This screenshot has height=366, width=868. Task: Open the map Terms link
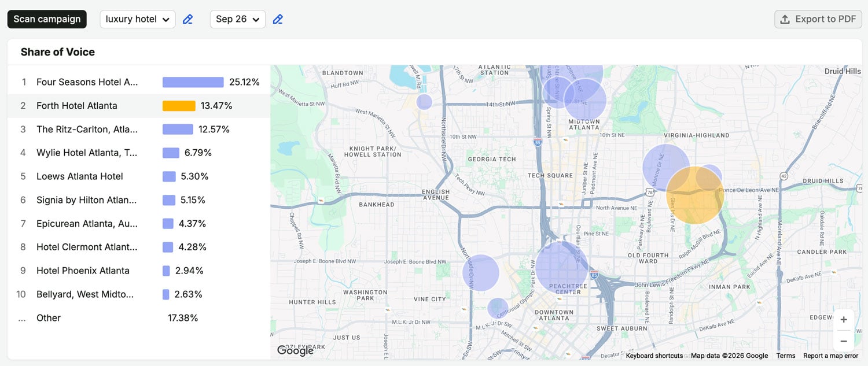(786, 356)
